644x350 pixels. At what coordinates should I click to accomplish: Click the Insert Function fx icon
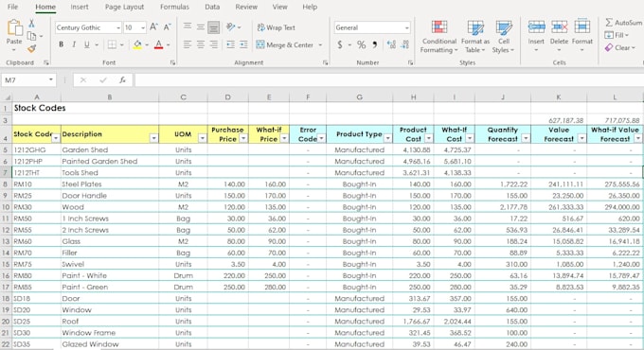[122, 80]
